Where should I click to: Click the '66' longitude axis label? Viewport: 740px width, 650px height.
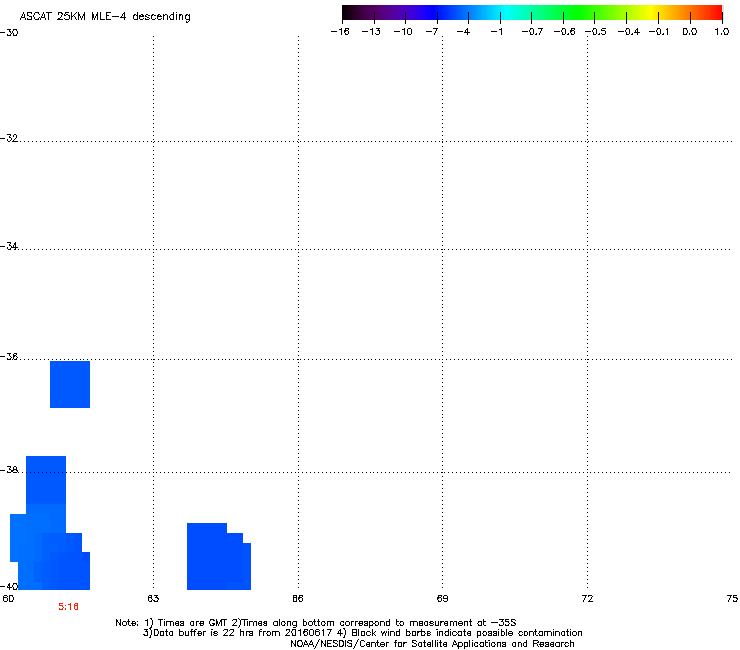click(298, 599)
